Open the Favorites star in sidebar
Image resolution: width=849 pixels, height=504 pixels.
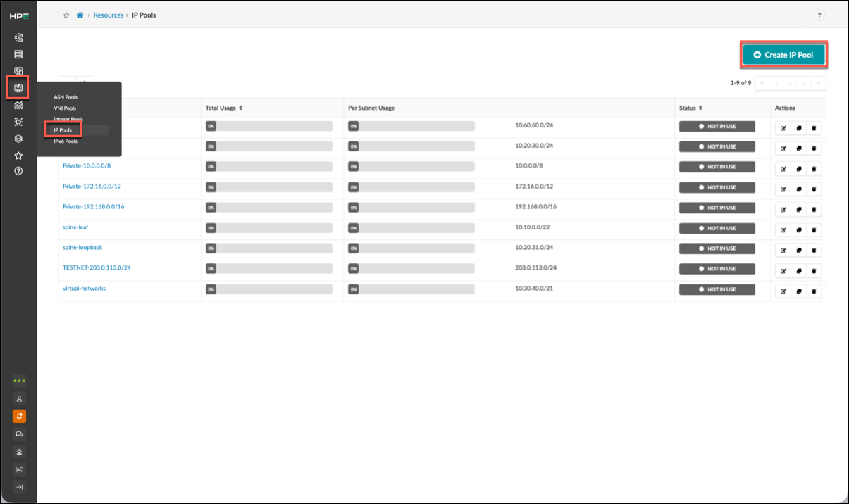click(x=19, y=156)
